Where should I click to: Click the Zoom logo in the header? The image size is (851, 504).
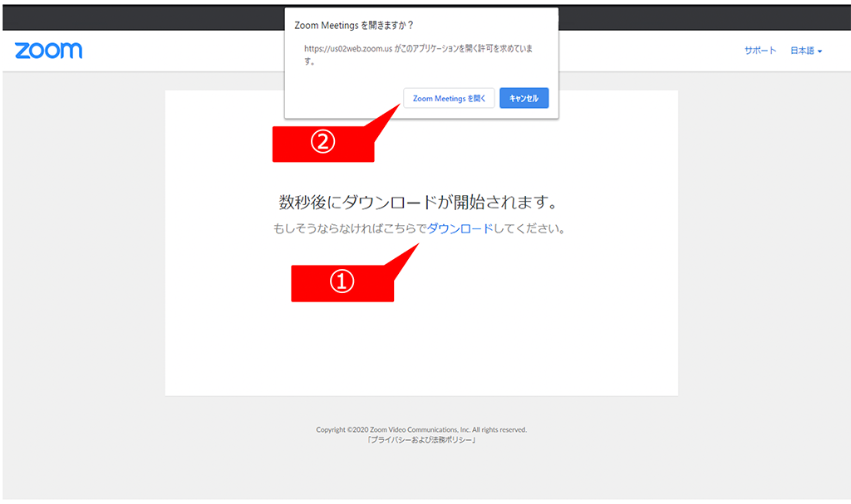(47, 51)
